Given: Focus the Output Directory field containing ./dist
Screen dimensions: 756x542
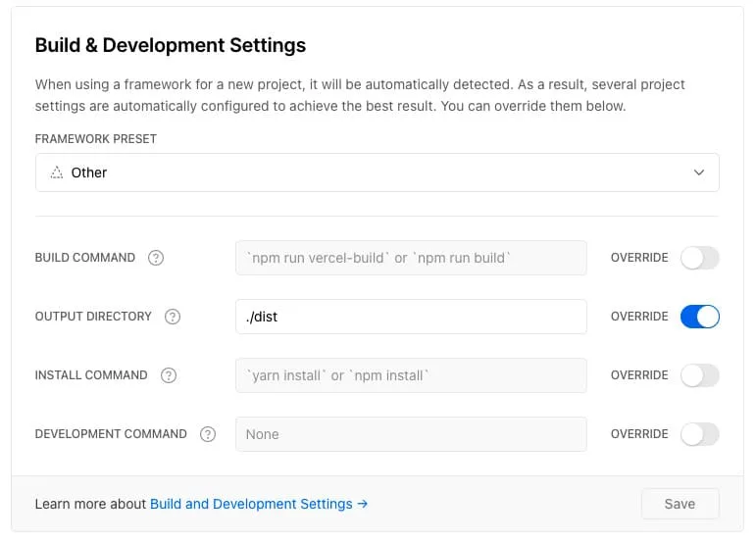Looking at the screenshot, I should 411,317.
